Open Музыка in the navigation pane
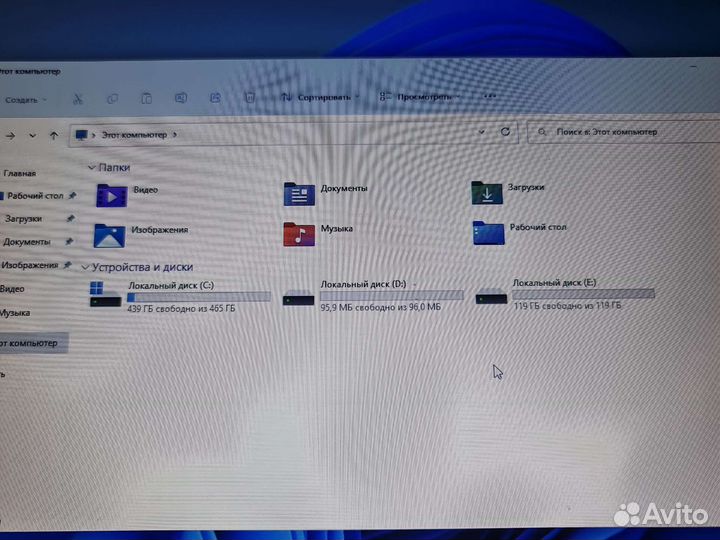Screen dimensions: 720x540 click(x=15, y=313)
